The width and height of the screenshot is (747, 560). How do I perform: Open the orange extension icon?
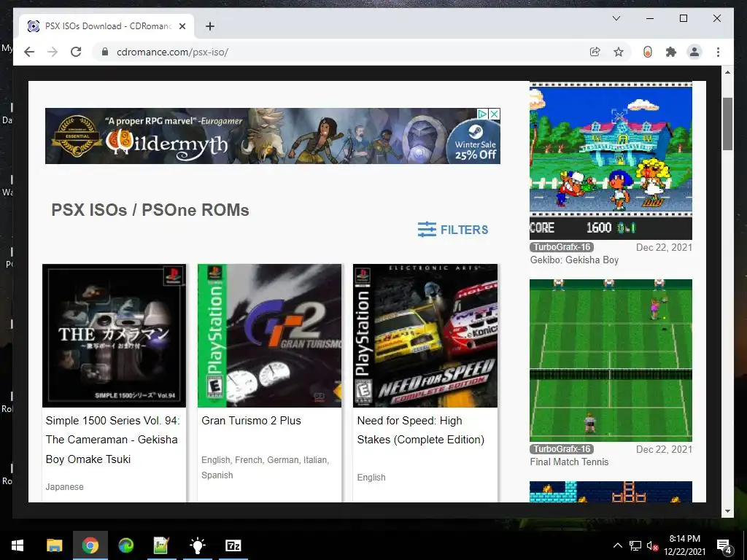point(648,52)
